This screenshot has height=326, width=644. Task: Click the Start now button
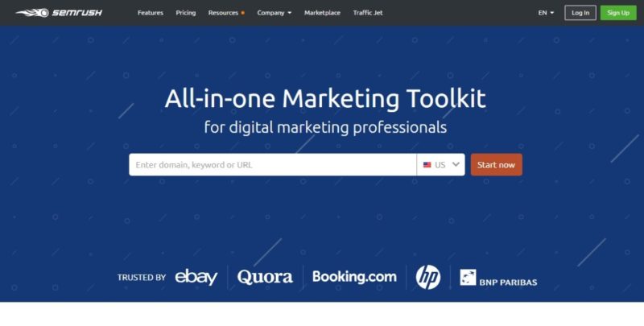496,165
